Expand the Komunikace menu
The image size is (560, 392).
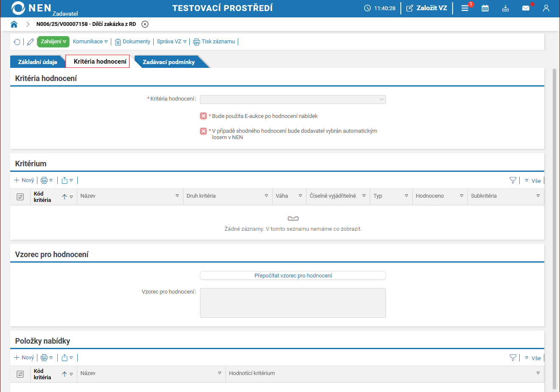click(x=90, y=42)
